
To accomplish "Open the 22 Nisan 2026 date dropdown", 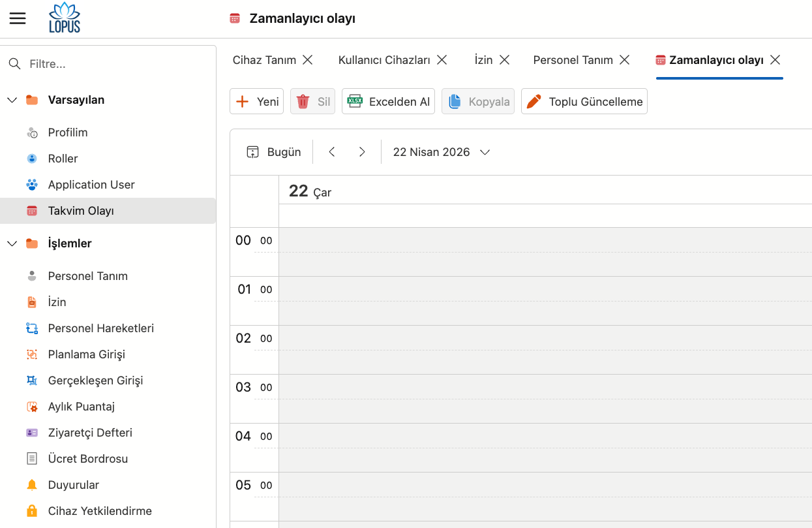I will (x=441, y=152).
